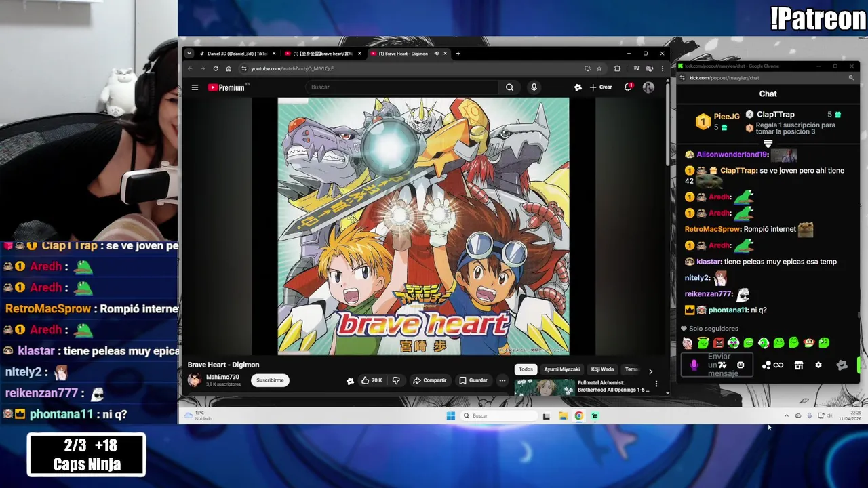Open a new Chrome tab

pyautogui.click(x=458, y=54)
